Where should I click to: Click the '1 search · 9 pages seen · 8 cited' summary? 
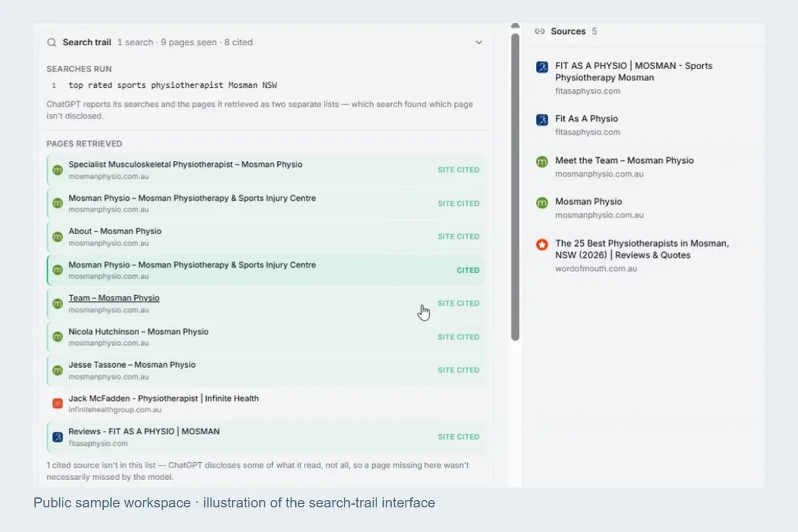tap(185, 43)
